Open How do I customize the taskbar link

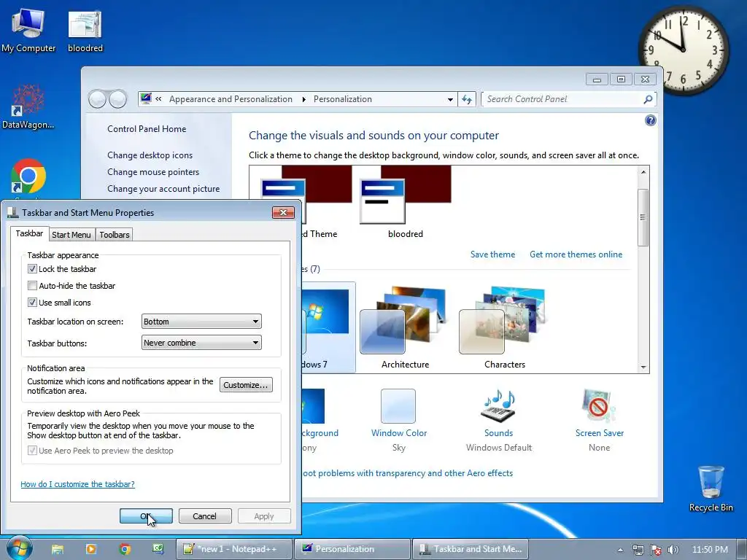click(77, 484)
